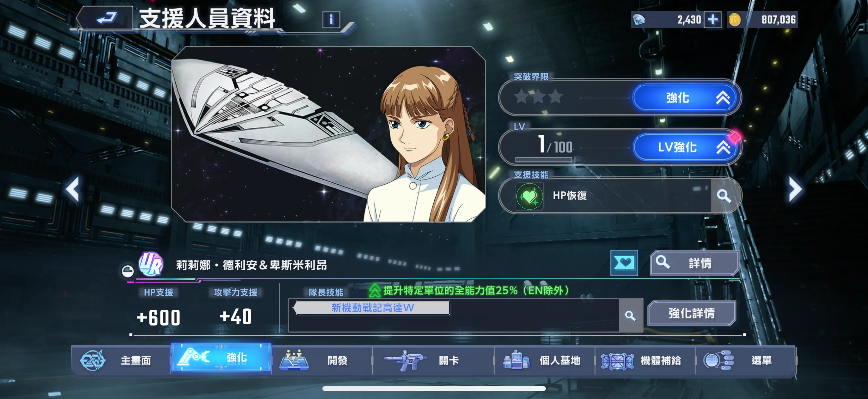
Task: Tap the back arrow icon
Action: (107, 18)
